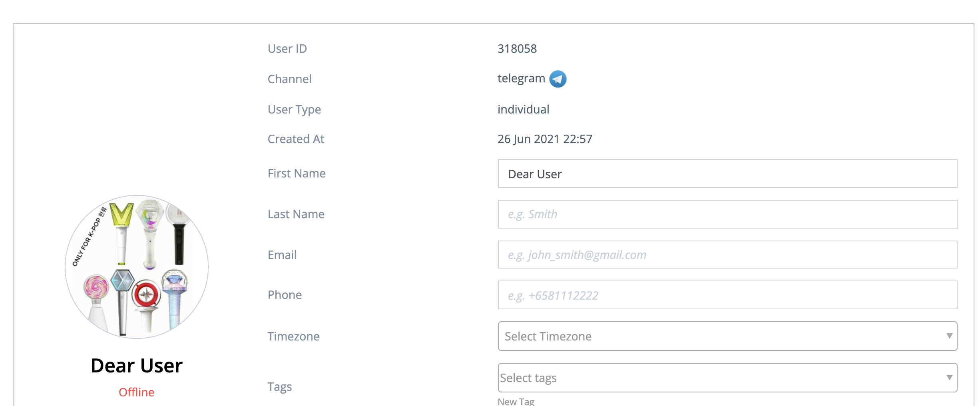Screen dimensions: 980x406
Task: Click the created date 26 Jun 2021 22:57
Action: [544, 139]
